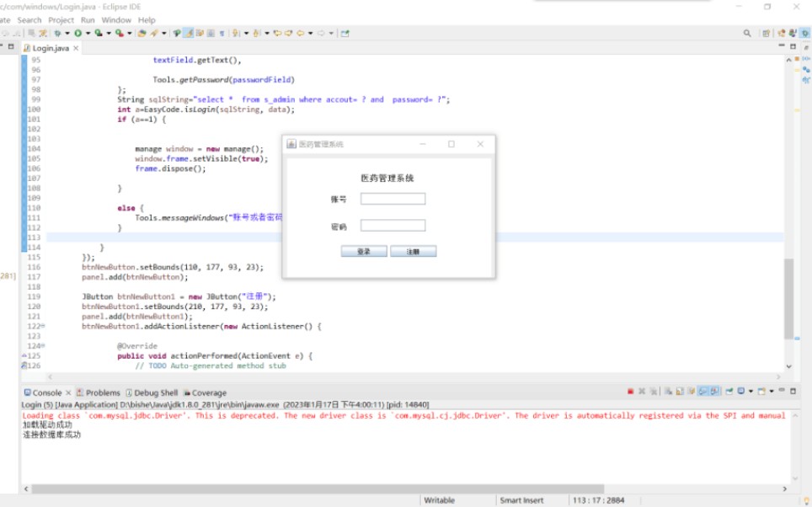The image size is (812, 507).
Task: Click the 注册 button in the login dialog
Action: tap(412, 250)
